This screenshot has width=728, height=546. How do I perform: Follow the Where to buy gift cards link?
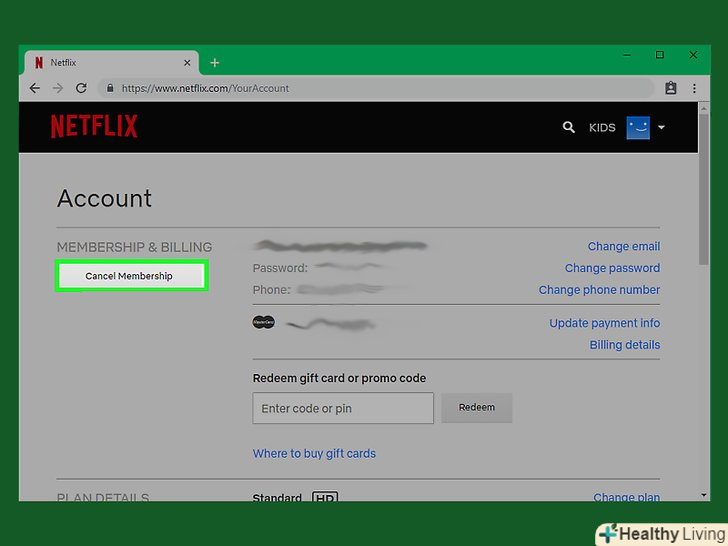pyautogui.click(x=314, y=453)
